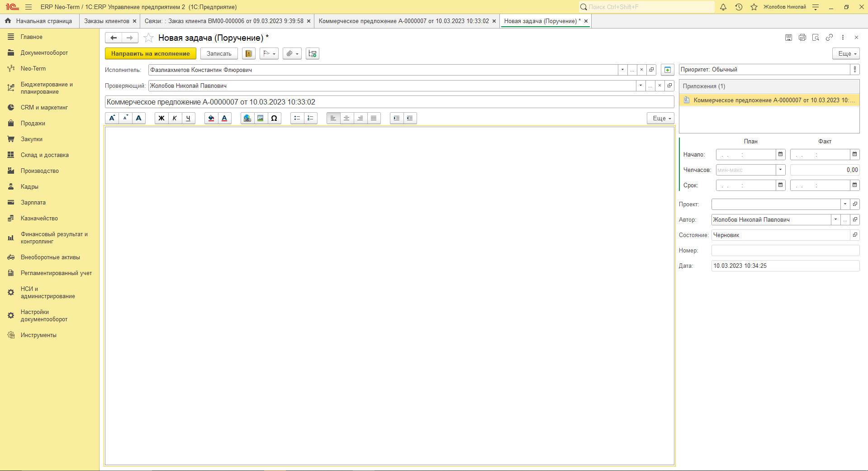Increase font size in text editor
This screenshot has width=868, height=471.
(x=112, y=118)
